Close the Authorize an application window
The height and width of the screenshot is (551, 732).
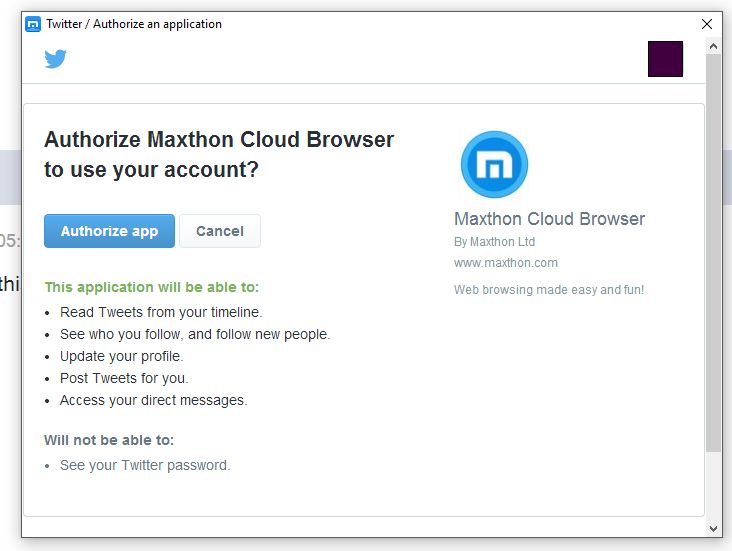[x=707, y=24]
